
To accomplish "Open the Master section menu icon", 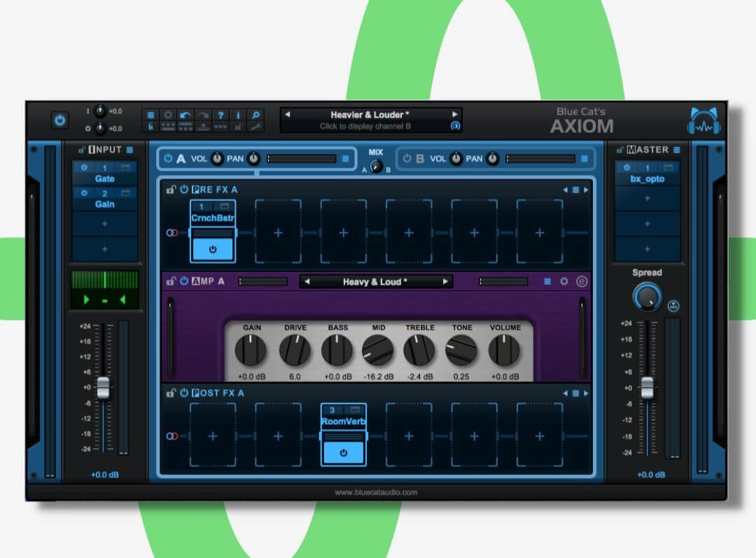I will pos(676,150).
